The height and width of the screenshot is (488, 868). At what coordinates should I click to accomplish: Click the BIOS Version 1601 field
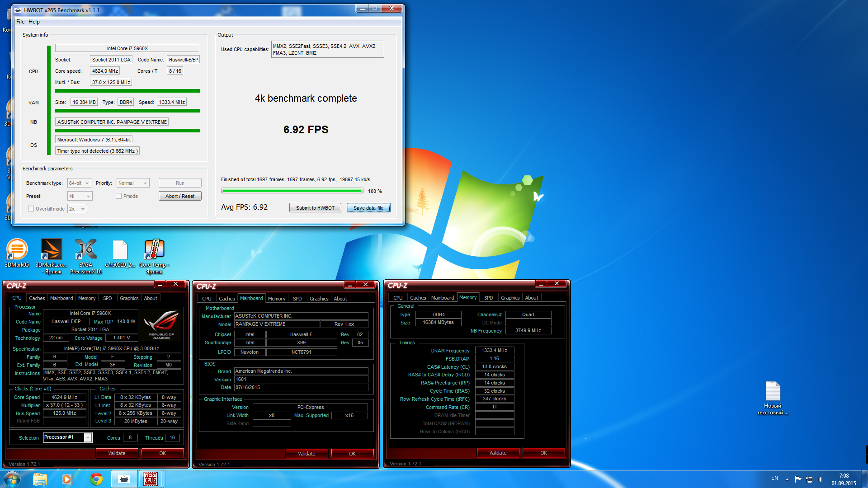(301, 380)
